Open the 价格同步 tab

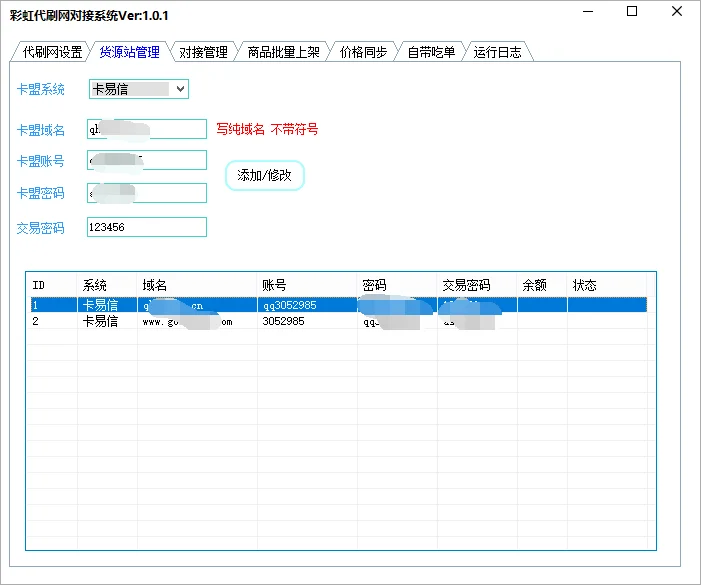[363, 52]
